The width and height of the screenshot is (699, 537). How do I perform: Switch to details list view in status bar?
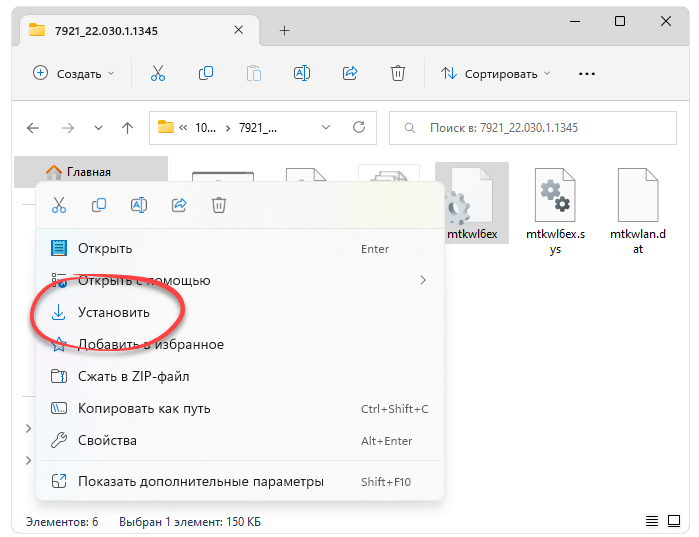[x=652, y=521]
